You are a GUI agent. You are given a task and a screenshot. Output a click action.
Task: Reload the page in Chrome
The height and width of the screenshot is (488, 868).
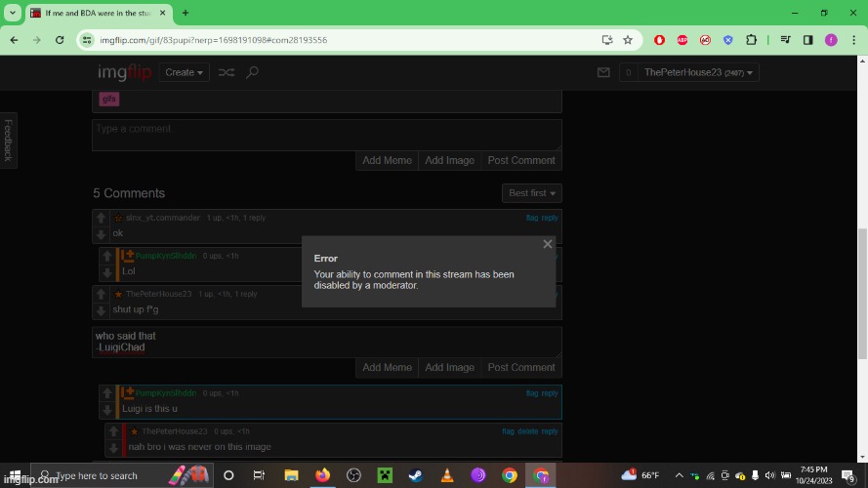point(60,40)
